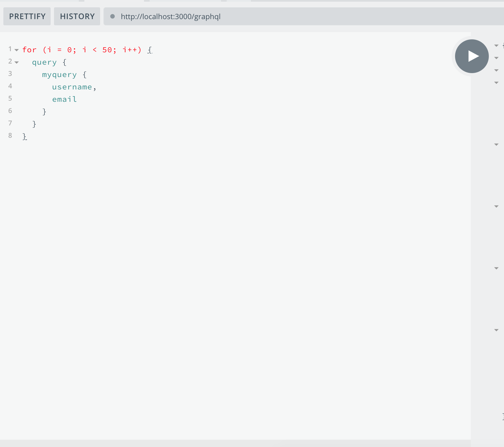Click the closing brace on line 6
The image size is (504, 447).
click(44, 111)
